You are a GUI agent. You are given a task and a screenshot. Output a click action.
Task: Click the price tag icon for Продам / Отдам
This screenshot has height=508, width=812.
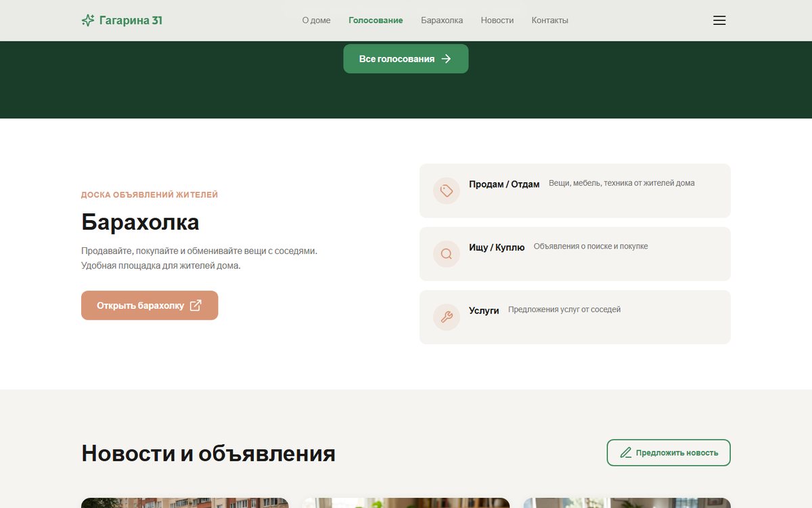[x=447, y=191]
